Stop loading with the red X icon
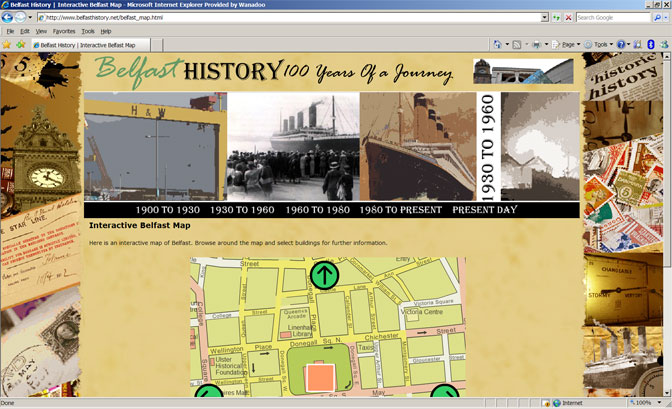Image resolution: width=672 pixels, height=409 pixels. [x=568, y=18]
